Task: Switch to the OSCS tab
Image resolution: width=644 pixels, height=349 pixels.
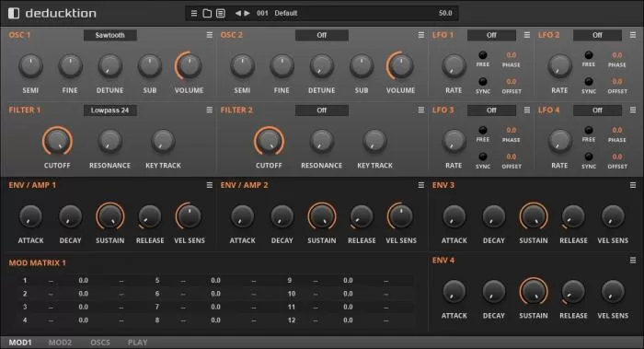Action: click(100, 343)
